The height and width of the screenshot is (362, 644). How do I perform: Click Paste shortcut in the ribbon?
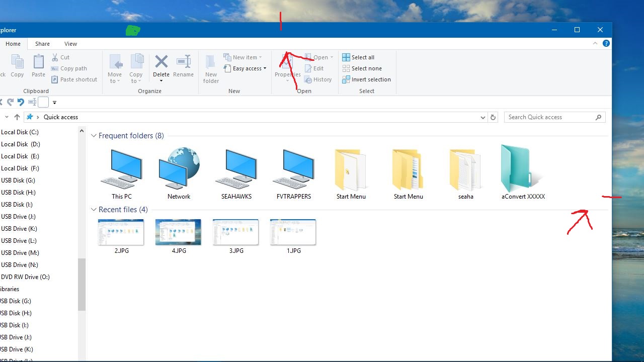pyautogui.click(x=74, y=79)
